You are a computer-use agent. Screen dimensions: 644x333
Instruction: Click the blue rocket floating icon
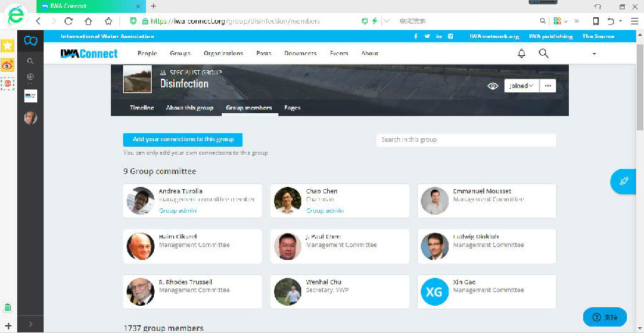tap(623, 182)
